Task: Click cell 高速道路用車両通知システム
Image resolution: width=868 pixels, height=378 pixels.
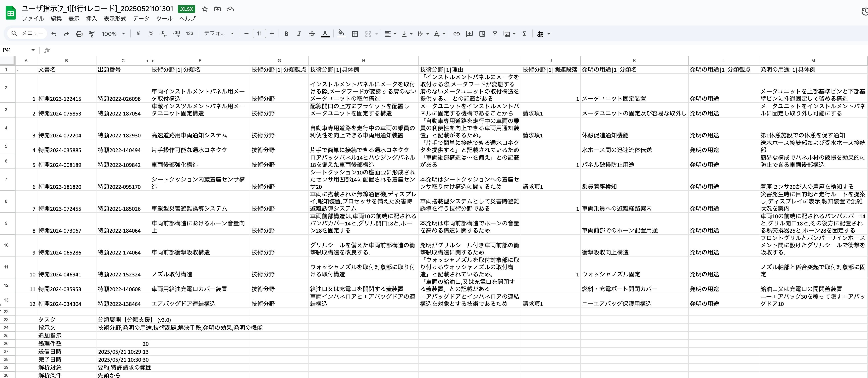Action: pos(200,128)
